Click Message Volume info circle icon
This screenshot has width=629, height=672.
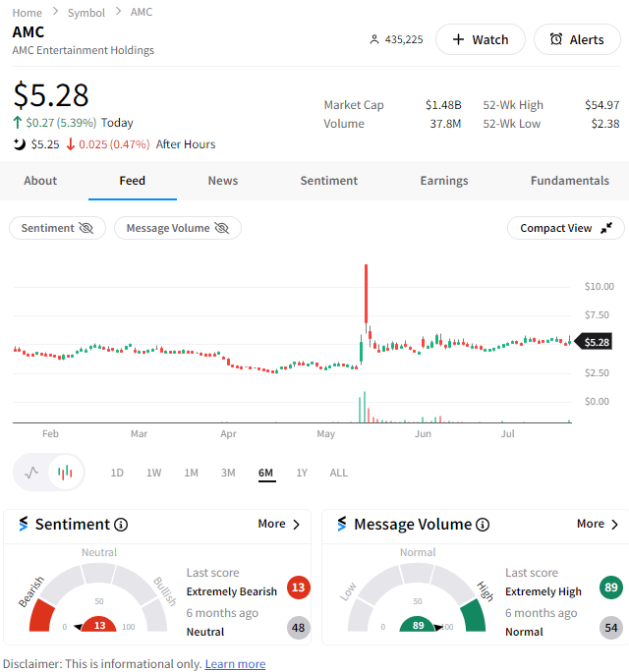coord(483,525)
